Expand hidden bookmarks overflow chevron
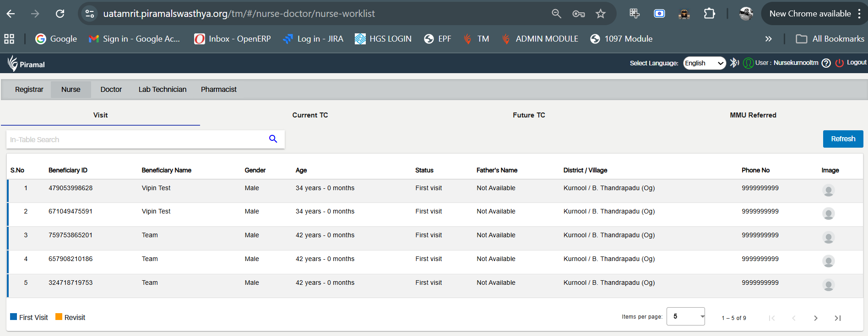Screen dimensions: 868x336 pyautogui.click(x=768, y=39)
